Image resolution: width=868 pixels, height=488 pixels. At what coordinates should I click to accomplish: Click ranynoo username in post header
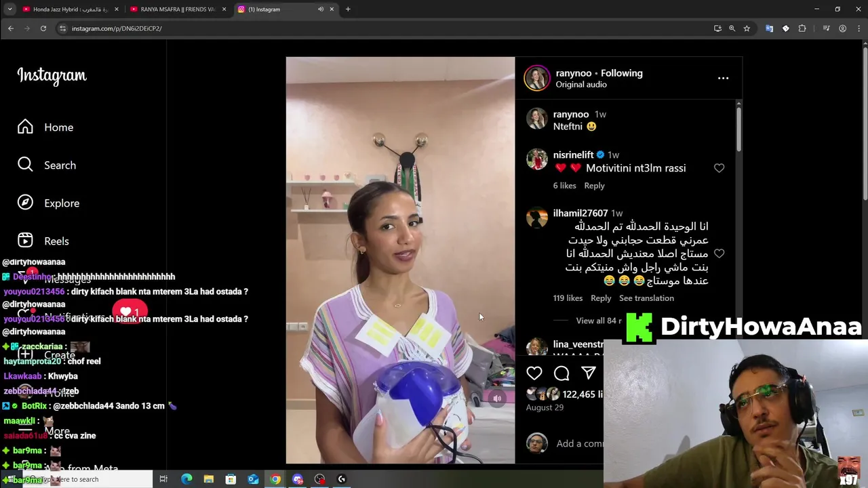click(x=574, y=73)
